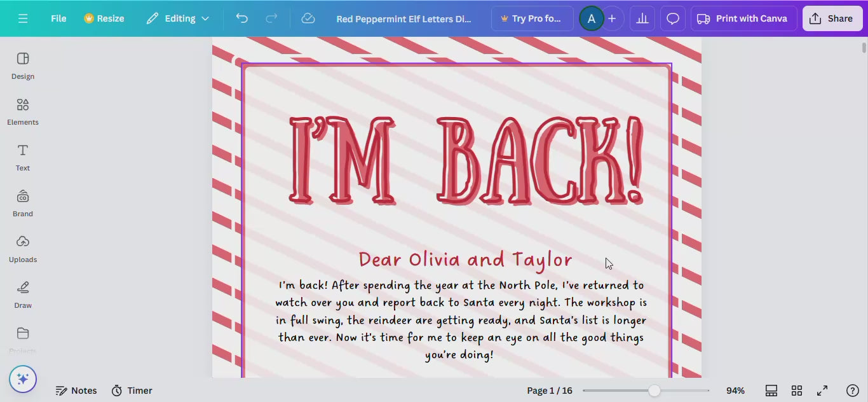Open the File menu
This screenshot has width=868, height=402.
tap(58, 18)
